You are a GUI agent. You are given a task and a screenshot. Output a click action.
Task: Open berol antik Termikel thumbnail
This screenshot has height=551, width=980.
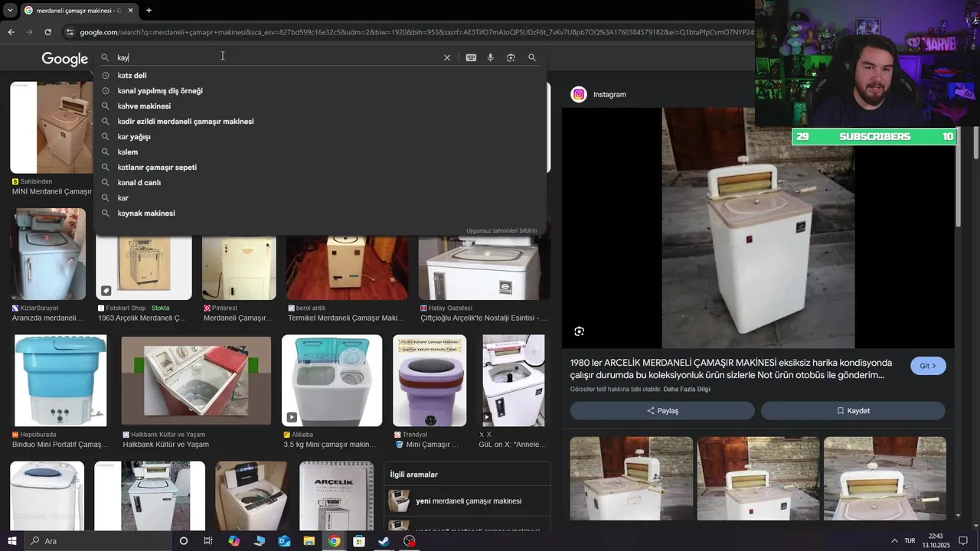(347, 268)
